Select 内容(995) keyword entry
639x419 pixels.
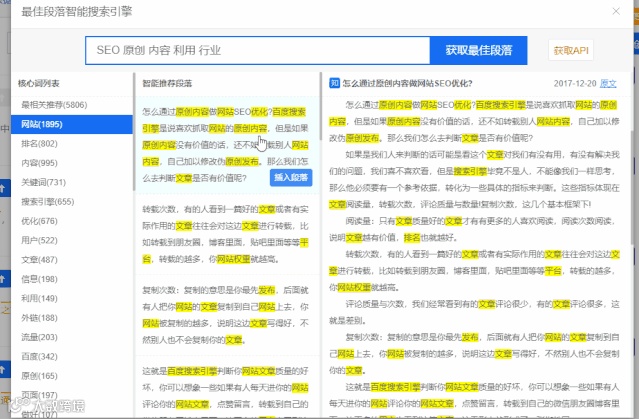72,163
